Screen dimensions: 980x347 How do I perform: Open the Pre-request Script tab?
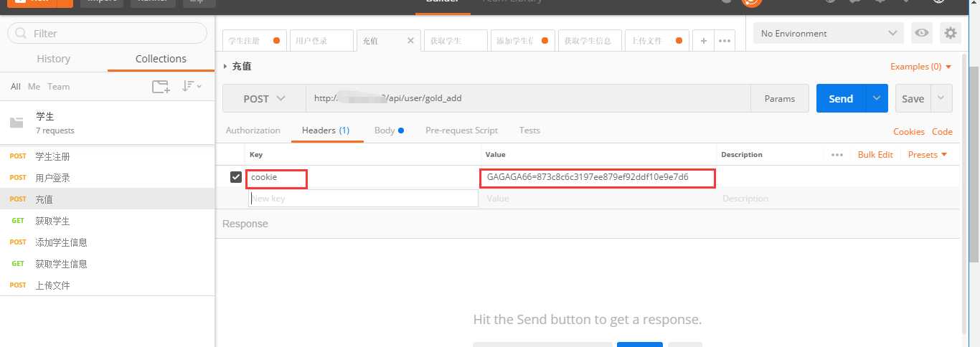(461, 130)
